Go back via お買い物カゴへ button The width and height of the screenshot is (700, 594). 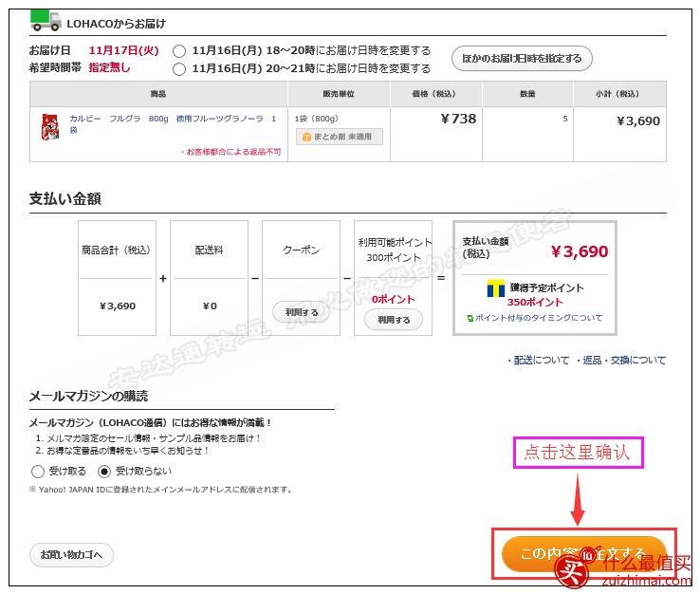[x=71, y=555]
